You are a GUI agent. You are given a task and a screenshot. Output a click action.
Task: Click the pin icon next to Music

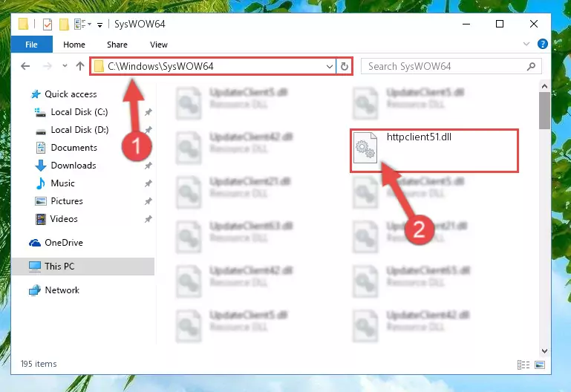tap(149, 184)
